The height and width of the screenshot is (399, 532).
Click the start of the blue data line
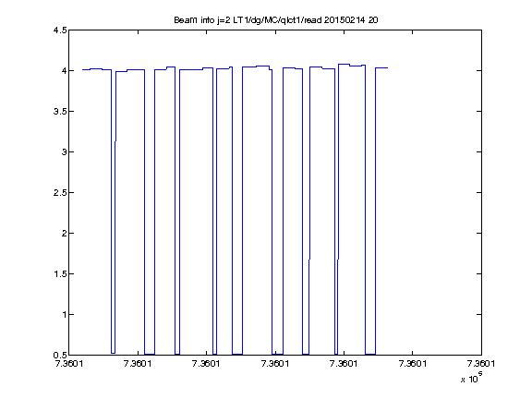point(83,69)
